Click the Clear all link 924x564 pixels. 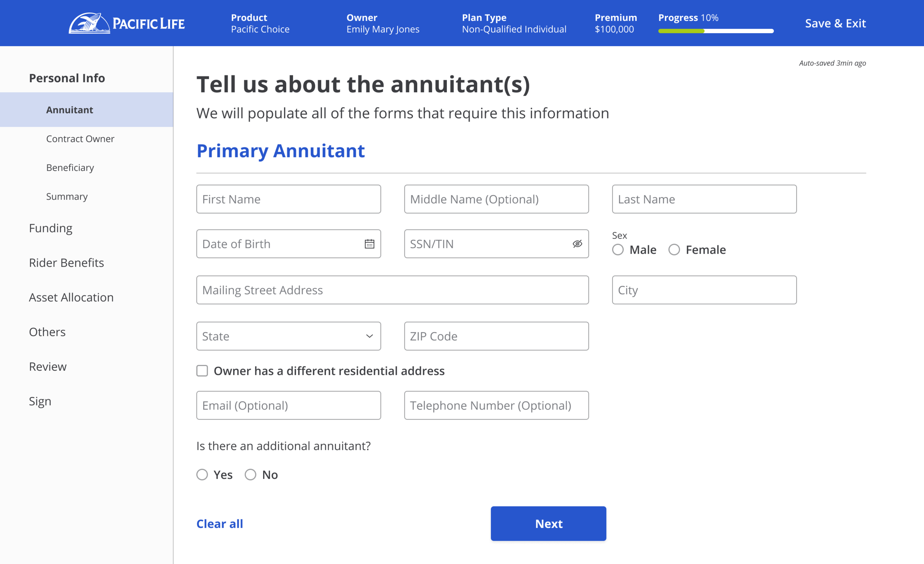(x=220, y=523)
